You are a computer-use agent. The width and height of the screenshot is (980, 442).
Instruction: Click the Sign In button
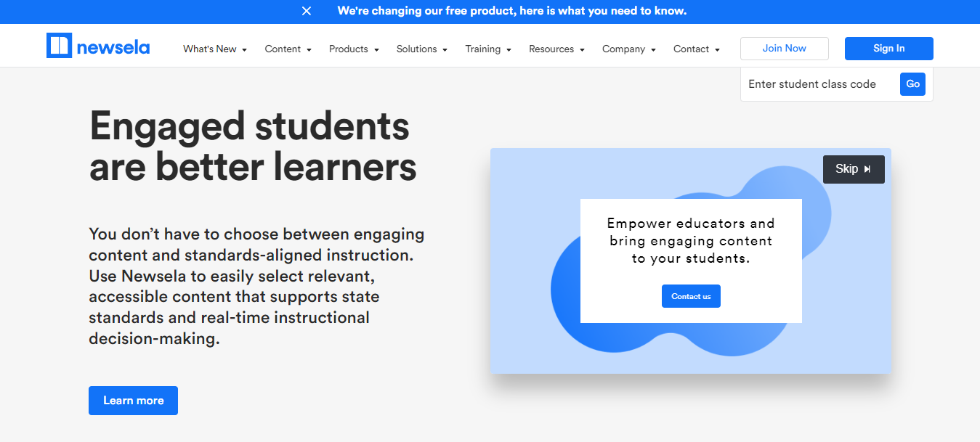point(889,49)
